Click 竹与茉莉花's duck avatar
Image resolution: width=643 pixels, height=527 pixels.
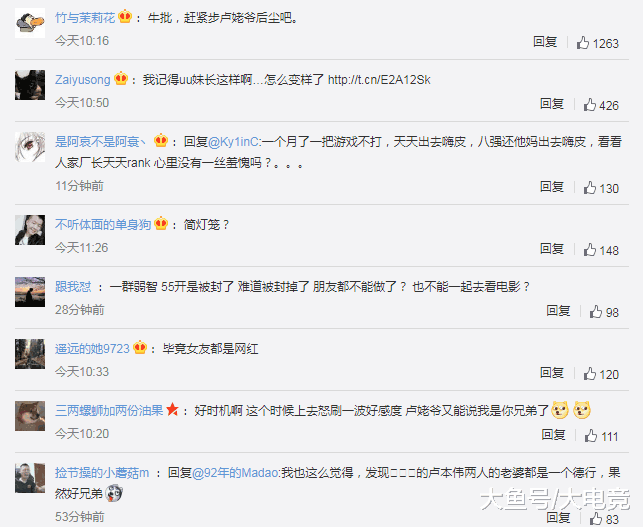30,23
